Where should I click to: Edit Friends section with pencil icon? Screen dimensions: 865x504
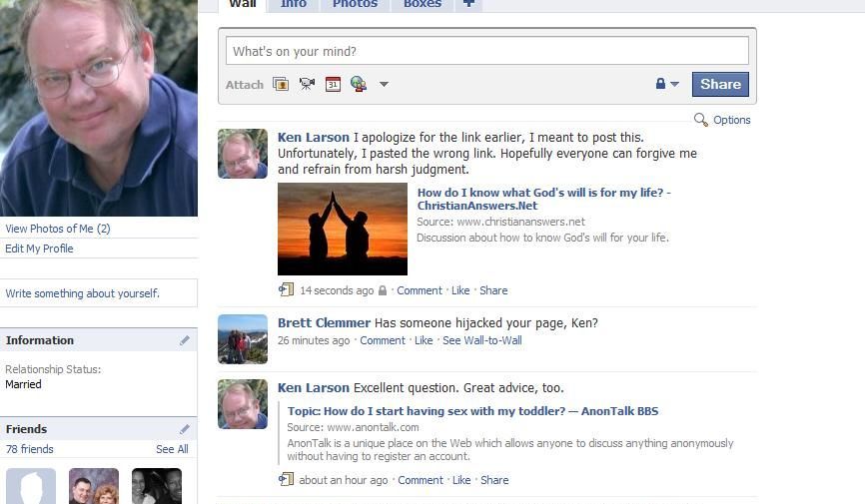click(x=184, y=429)
